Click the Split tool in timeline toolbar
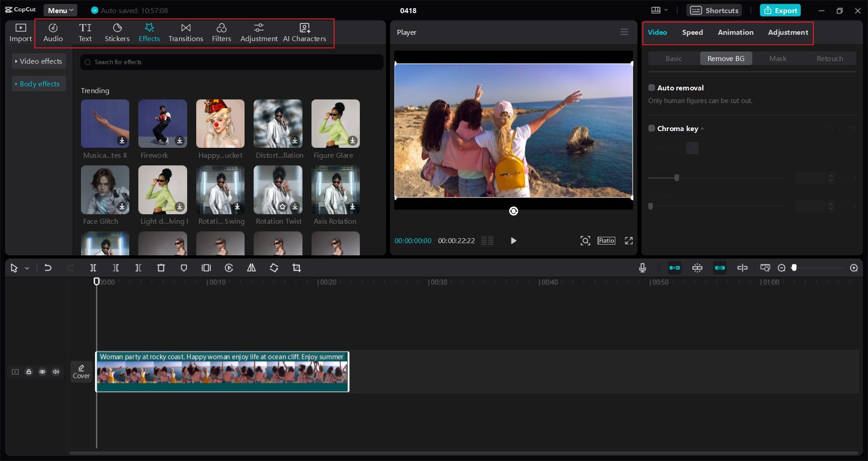Viewport: 868px width, 461px height. (93, 268)
